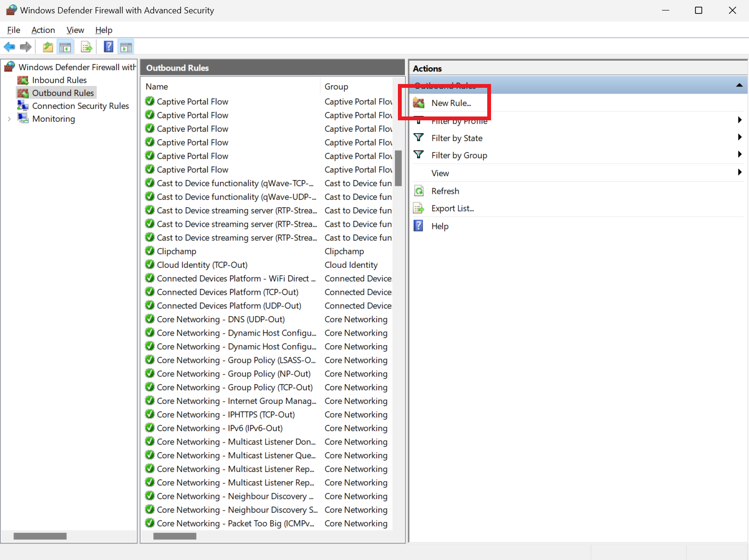Screen dimensions: 749x560
Task: Select Inbound Rules in the tree
Action: point(59,80)
